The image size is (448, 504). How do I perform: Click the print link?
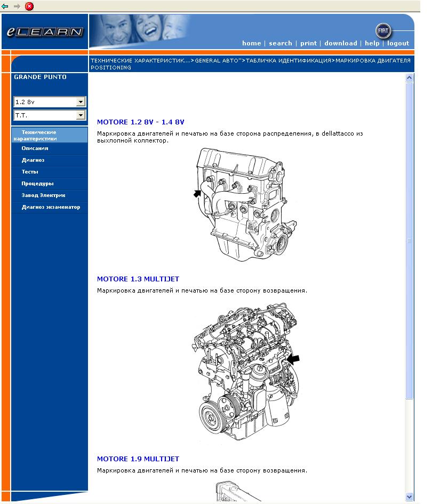[x=308, y=43]
